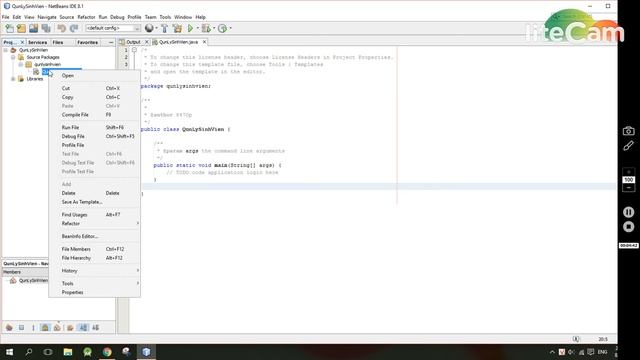Toggle Sort by Name in Navigator
Image resolution: width=640 pixels, height=360 pixels.
[x=83, y=327]
